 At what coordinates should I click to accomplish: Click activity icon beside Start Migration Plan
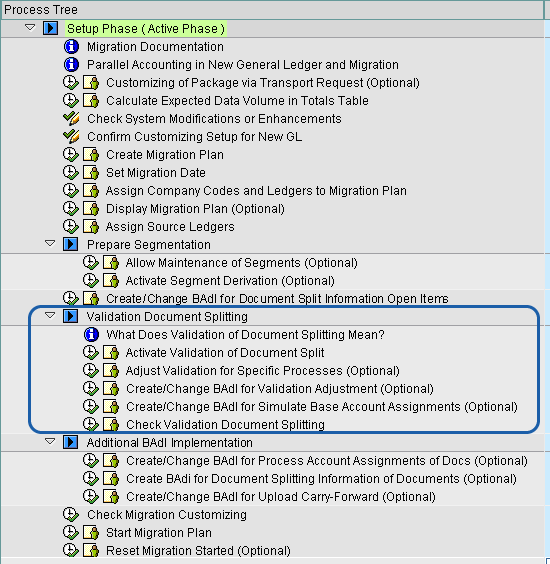[x=91, y=532]
